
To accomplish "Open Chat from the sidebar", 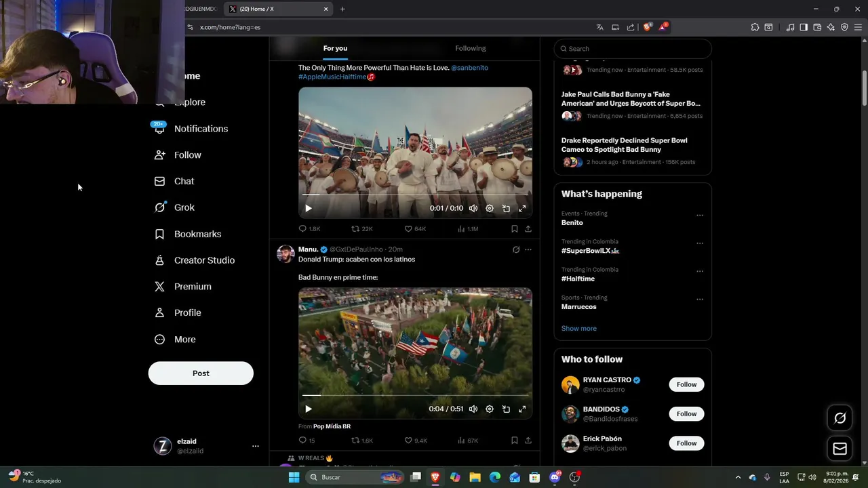I will pyautogui.click(x=174, y=182).
